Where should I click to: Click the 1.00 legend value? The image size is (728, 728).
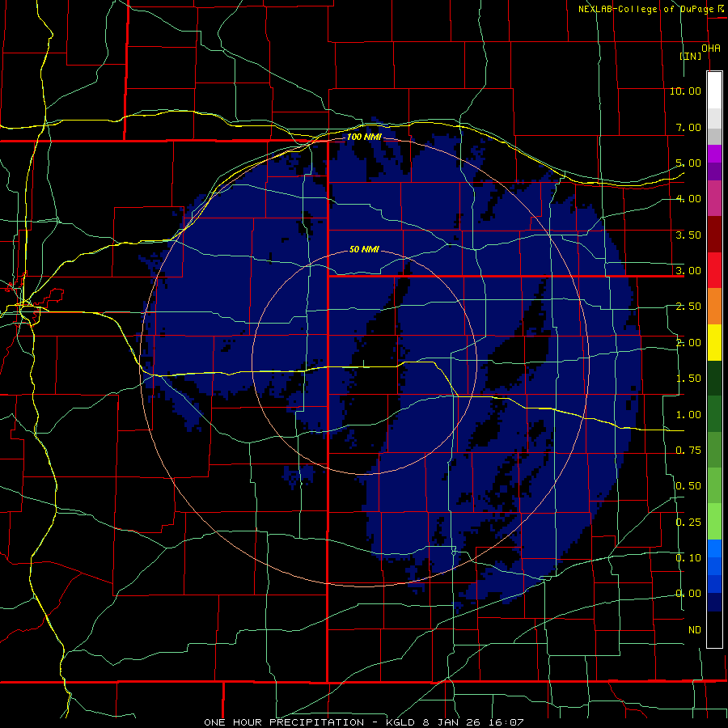[688, 415]
